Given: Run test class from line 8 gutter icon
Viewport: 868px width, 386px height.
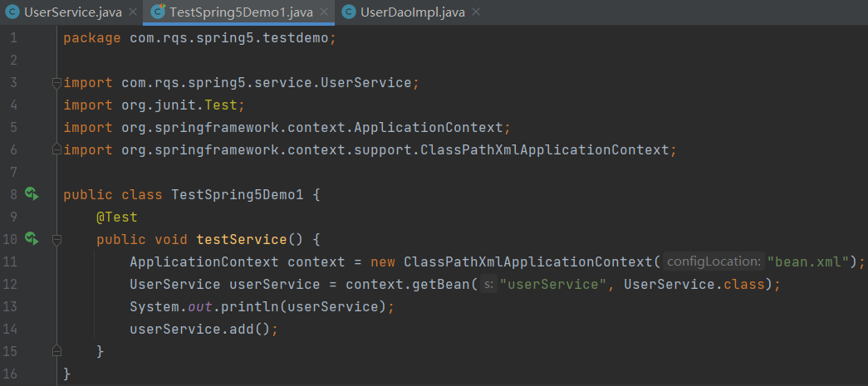Looking at the screenshot, I should coord(32,194).
